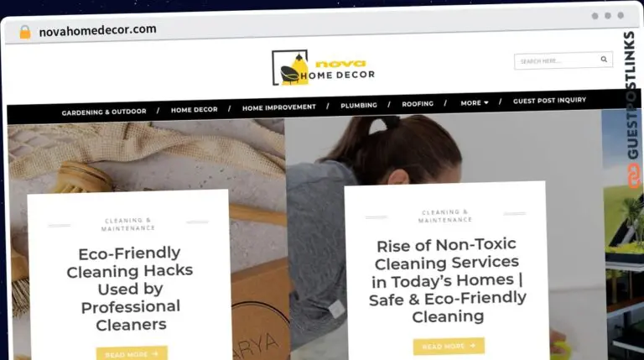Screen dimensions: 644x360
Task: Open the Home Decor menu item
Action: [x=195, y=110]
